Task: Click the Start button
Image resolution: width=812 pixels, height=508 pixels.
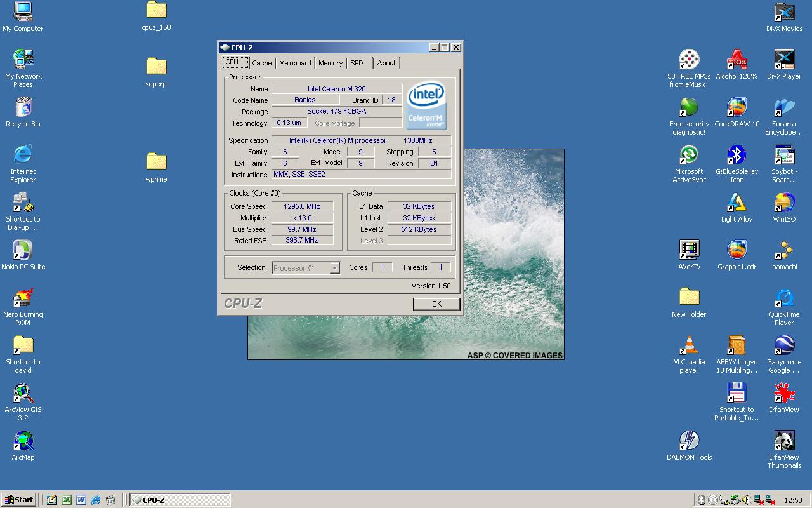Action: pos(18,500)
